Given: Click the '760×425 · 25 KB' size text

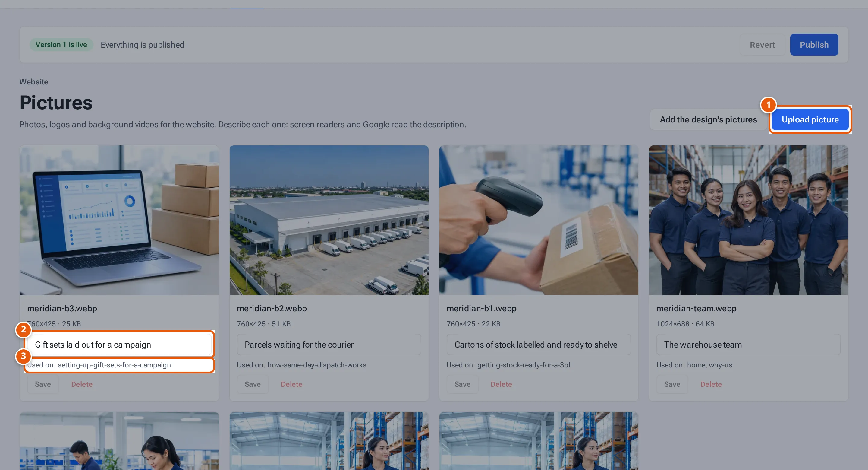Looking at the screenshot, I should point(54,324).
